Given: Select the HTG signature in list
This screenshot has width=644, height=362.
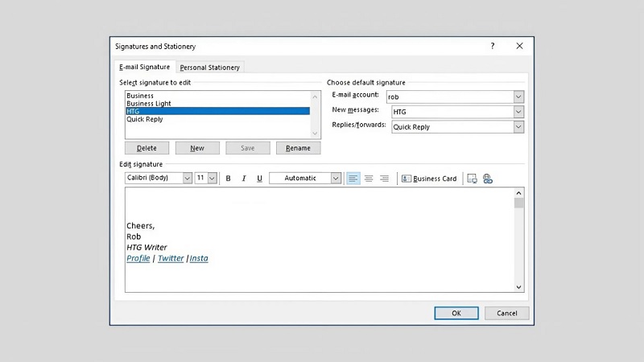Looking at the screenshot, I should tap(217, 111).
